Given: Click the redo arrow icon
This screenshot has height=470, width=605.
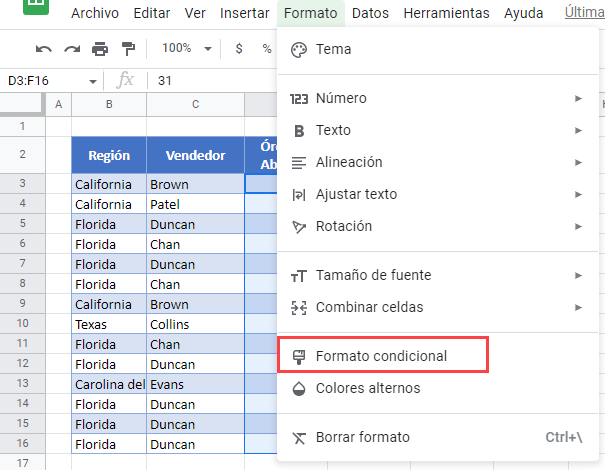Looking at the screenshot, I should [72, 49].
